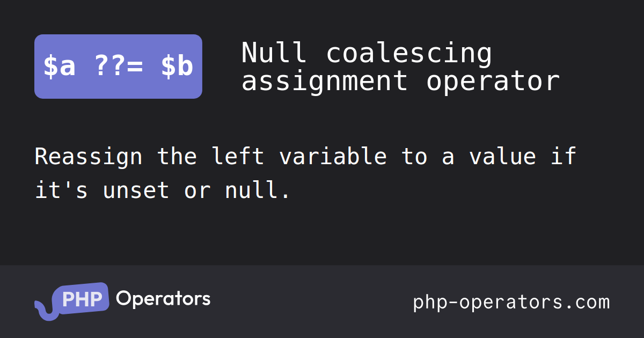
Task: Select the word "variable" in the description
Action: (x=332, y=157)
